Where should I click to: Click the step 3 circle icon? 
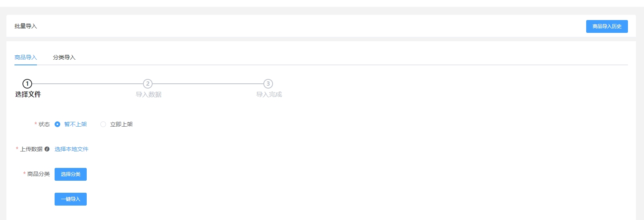(268, 84)
